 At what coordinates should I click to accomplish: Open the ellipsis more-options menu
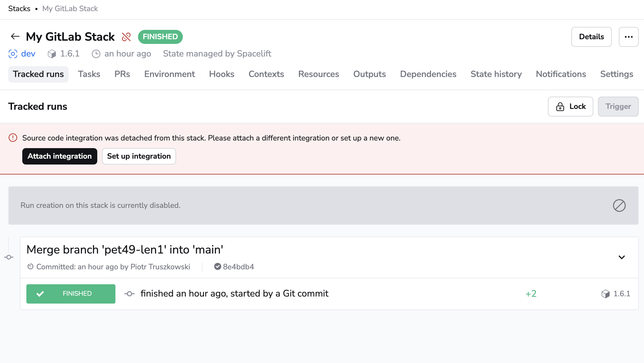(x=629, y=37)
